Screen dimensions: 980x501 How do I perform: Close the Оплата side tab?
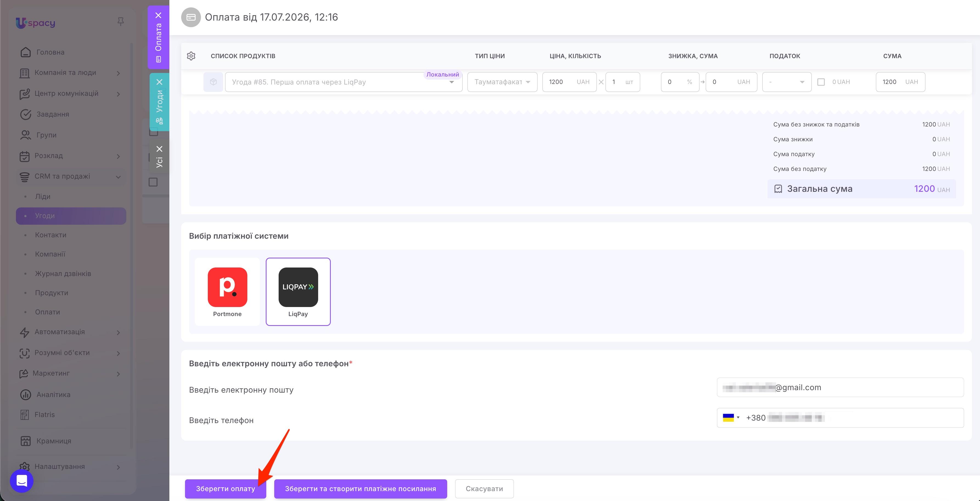click(x=159, y=15)
